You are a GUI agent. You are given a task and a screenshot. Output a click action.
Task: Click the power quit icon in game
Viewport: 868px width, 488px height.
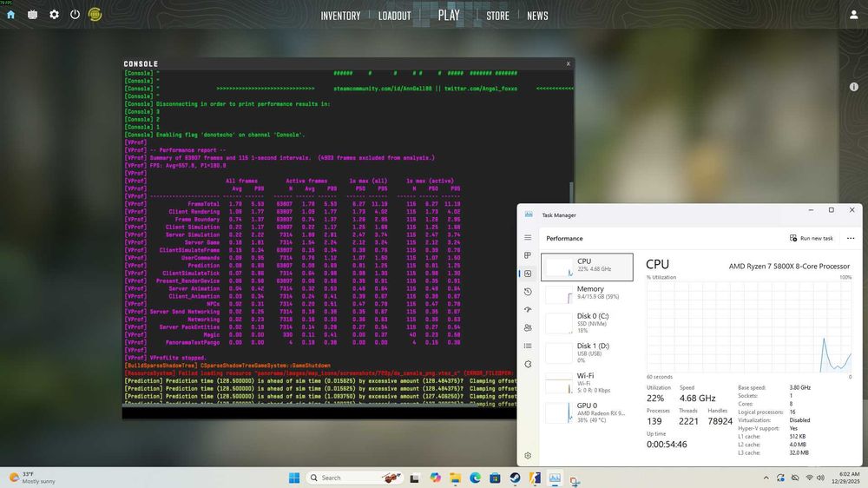click(75, 15)
